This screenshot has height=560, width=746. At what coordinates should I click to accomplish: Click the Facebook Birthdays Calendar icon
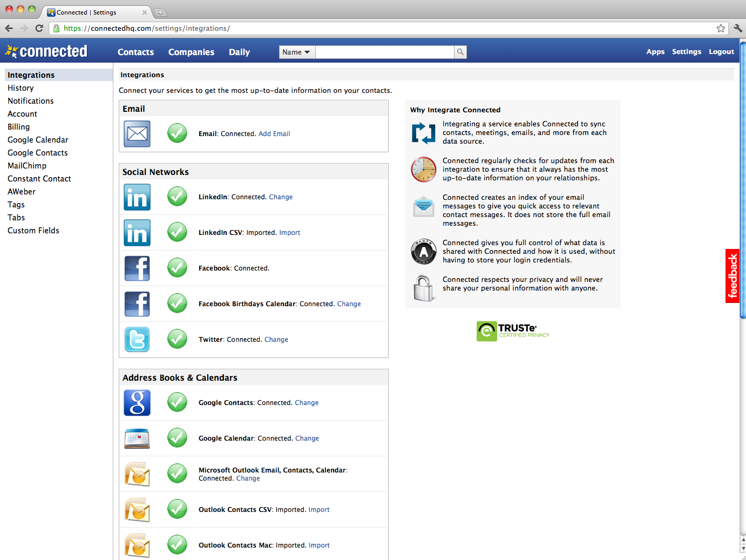pyautogui.click(x=137, y=304)
